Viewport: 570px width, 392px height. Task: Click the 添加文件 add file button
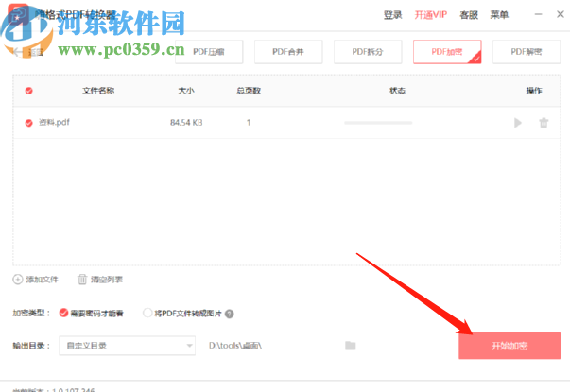35,280
